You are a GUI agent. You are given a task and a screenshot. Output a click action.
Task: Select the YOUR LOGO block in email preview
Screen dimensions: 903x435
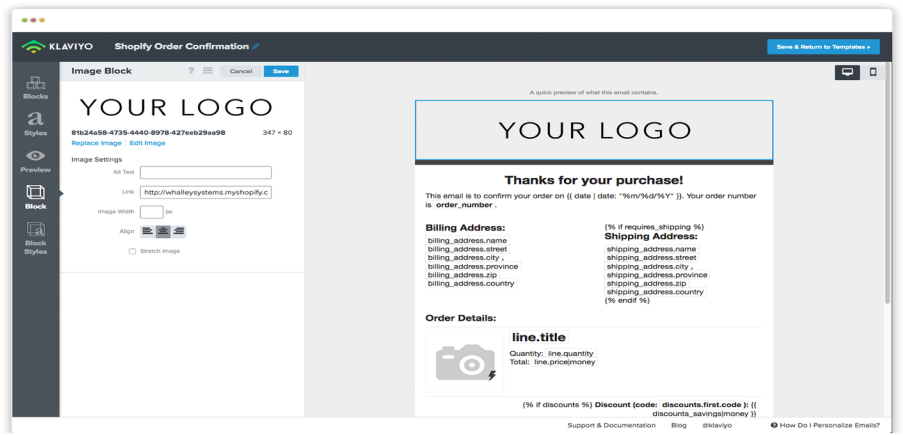594,130
